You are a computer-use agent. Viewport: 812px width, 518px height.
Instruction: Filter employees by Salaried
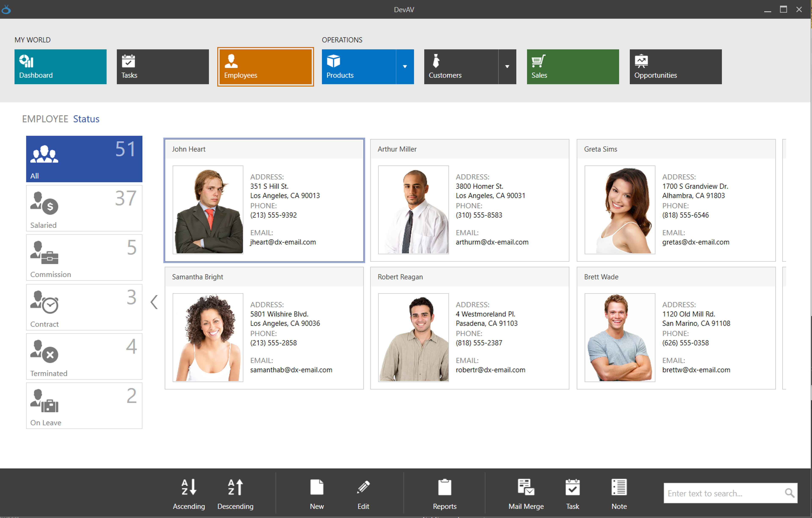(x=84, y=209)
